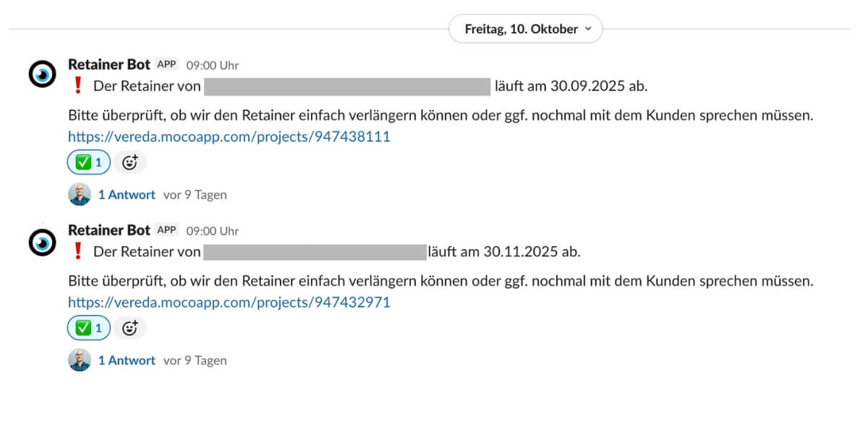Click the replier's profile photo under the first message

coord(80,195)
